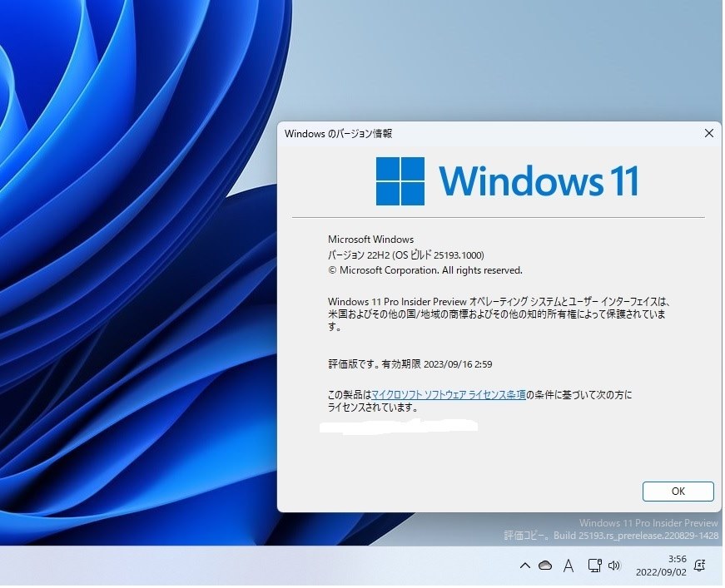Click the do-not-disturb bell icon
Viewport: 725px width, 588px height.
tap(700, 566)
